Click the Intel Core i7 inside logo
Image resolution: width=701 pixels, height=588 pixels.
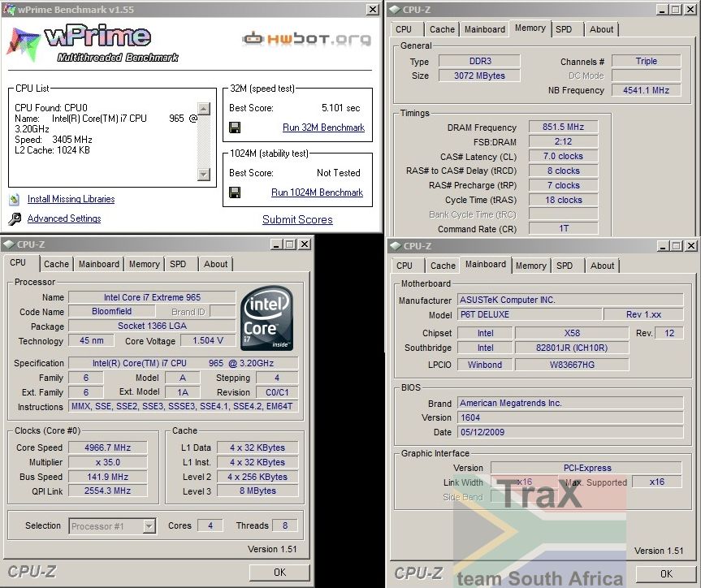pyautogui.click(x=266, y=318)
